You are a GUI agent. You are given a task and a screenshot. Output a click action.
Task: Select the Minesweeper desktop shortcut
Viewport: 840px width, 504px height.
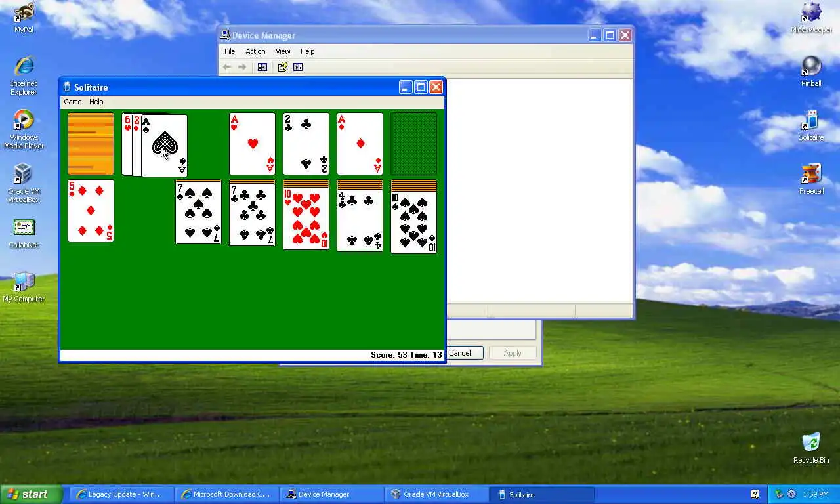[811, 18]
